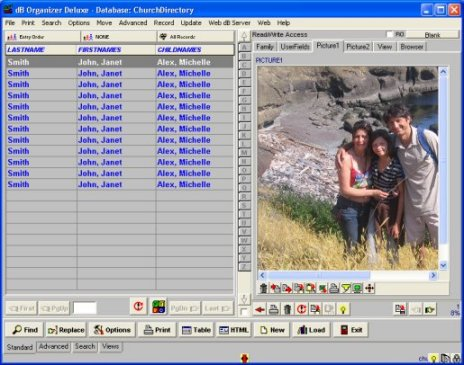Click the hand pointing icon near the percentage
464x365 pixels.
click(x=430, y=310)
